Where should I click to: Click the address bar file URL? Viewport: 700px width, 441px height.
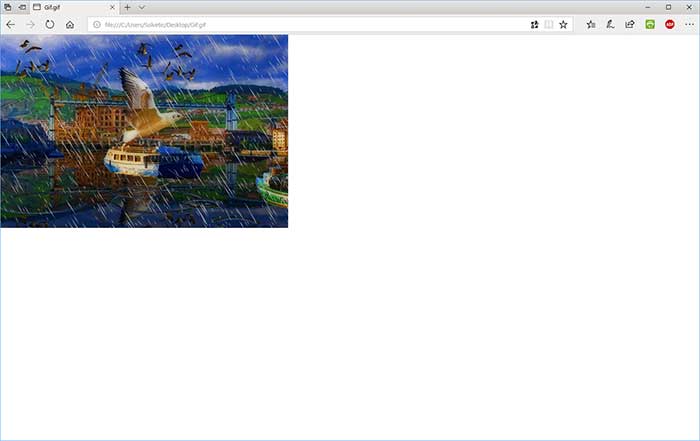[155, 25]
